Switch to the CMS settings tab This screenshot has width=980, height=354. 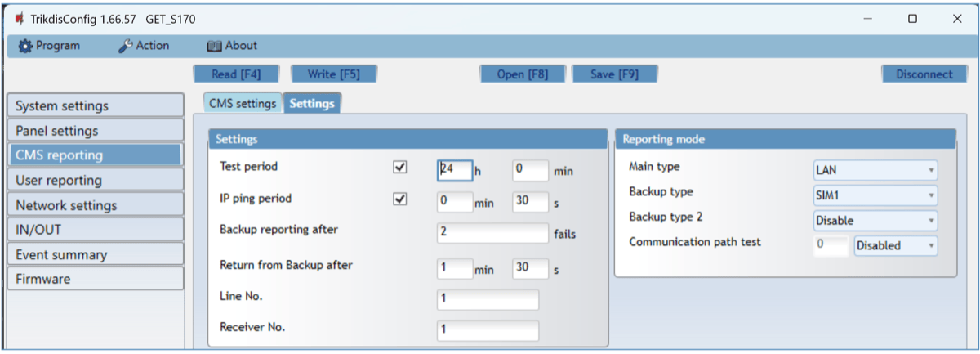pyautogui.click(x=243, y=104)
